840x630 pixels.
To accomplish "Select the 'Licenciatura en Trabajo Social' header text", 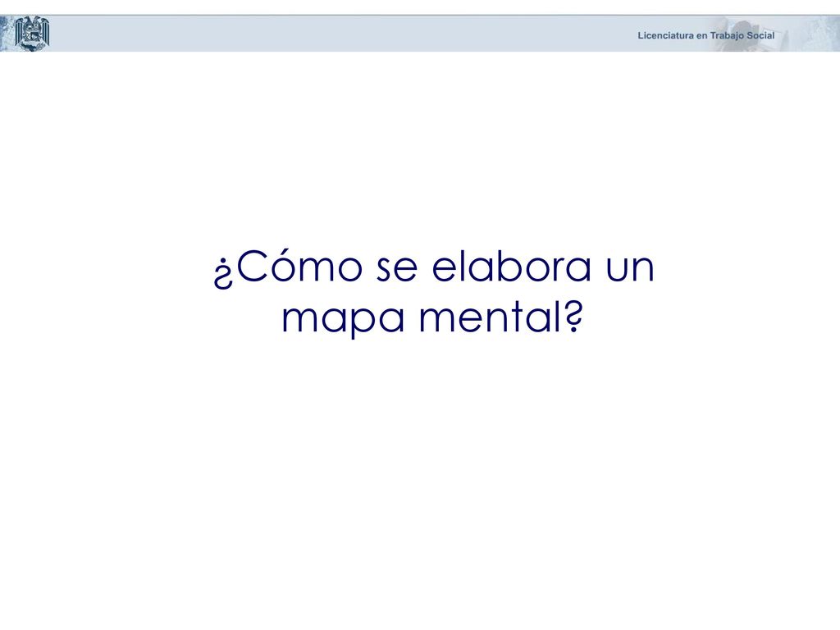I will point(705,36).
